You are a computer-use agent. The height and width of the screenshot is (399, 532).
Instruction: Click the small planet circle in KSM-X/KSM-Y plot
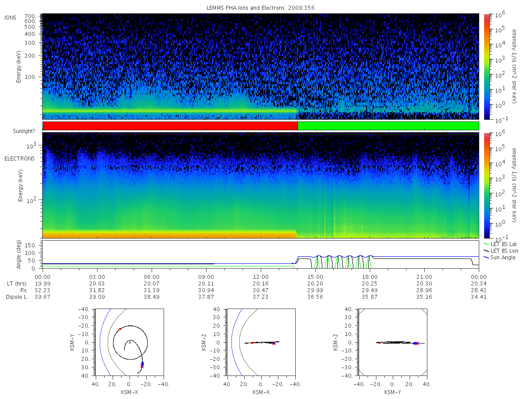pyautogui.click(x=129, y=342)
